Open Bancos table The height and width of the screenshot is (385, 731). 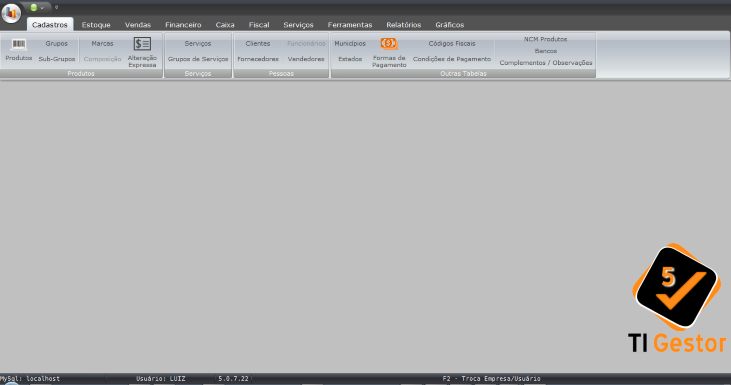[x=545, y=51]
